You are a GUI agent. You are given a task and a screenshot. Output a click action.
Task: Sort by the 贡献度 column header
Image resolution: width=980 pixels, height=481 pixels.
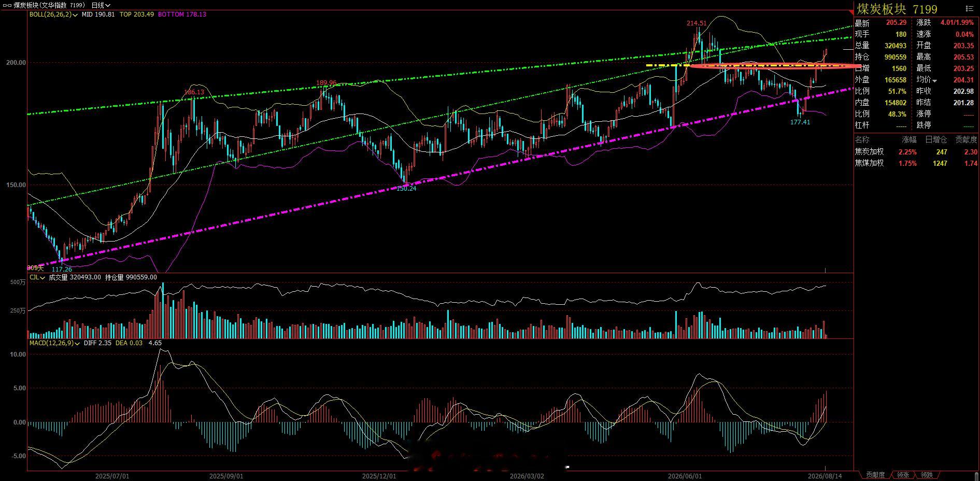pos(966,139)
